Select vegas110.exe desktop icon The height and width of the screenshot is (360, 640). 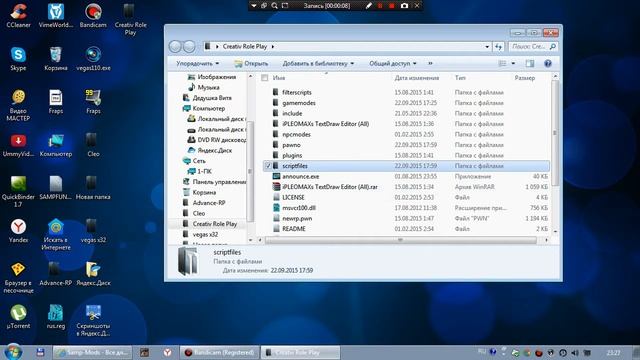tap(93, 59)
